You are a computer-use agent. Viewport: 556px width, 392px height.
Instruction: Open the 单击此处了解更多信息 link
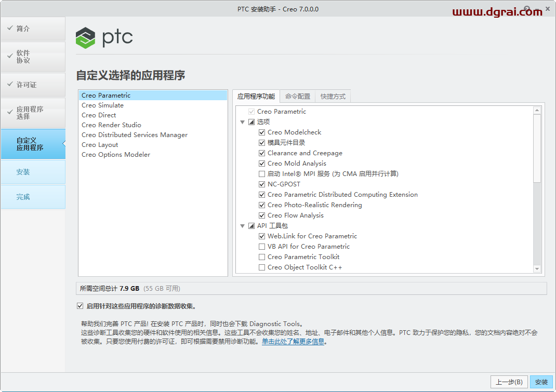(293, 342)
